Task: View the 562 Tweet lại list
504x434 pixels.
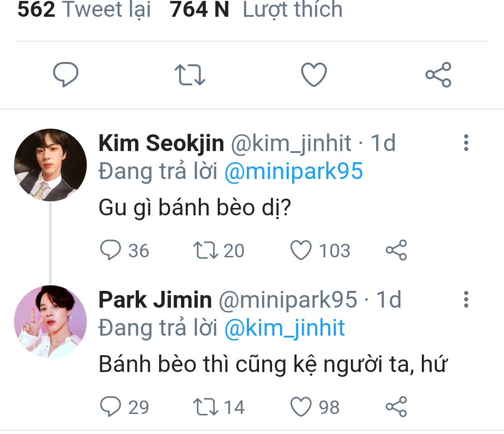Action: click(84, 9)
